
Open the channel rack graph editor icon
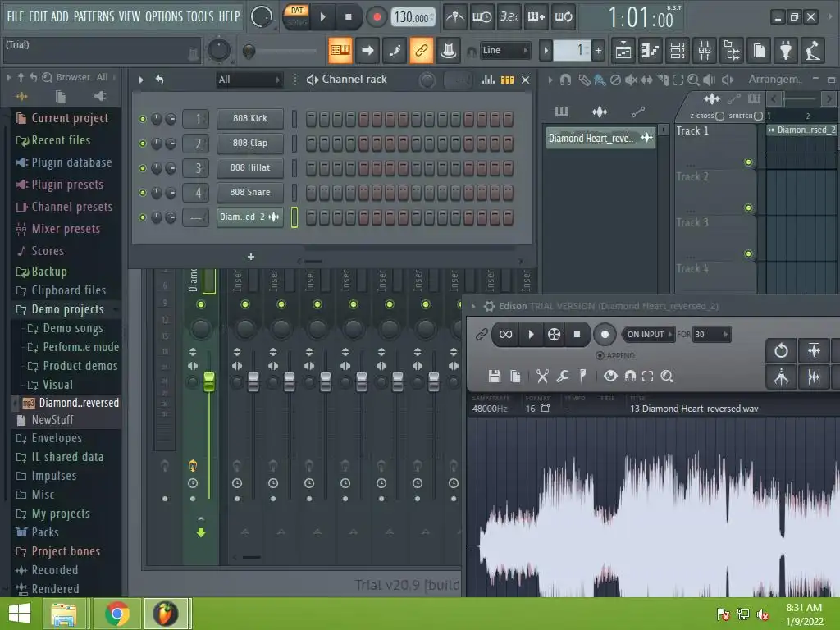pos(488,80)
